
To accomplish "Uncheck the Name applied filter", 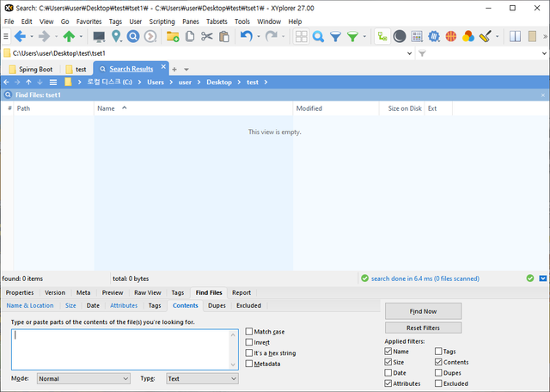I will 388,352.
